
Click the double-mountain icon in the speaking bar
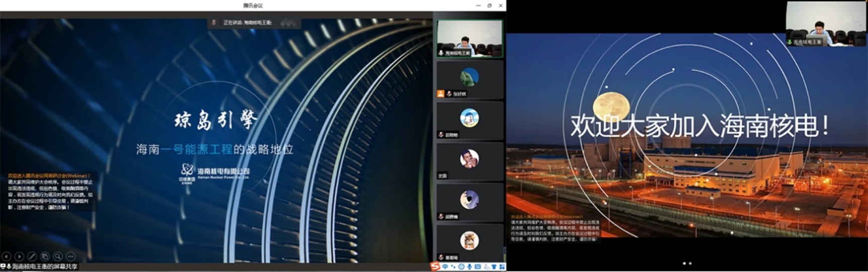click(x=288, y=23)
